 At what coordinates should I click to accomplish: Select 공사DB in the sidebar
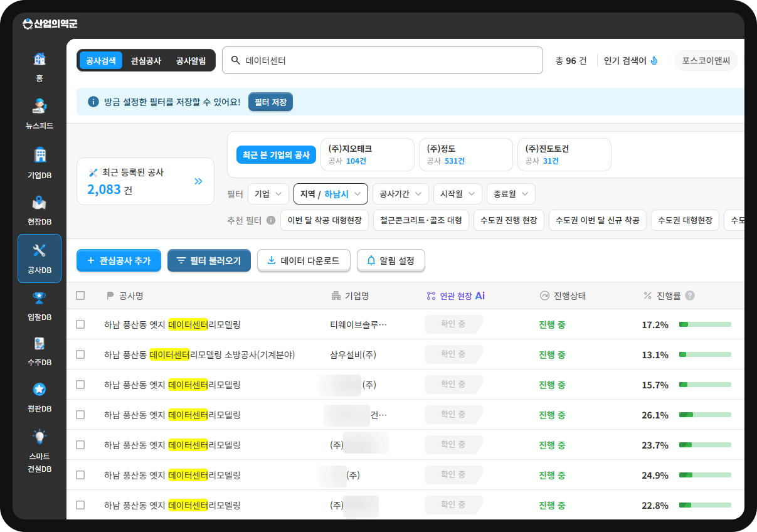click(40, 258)
